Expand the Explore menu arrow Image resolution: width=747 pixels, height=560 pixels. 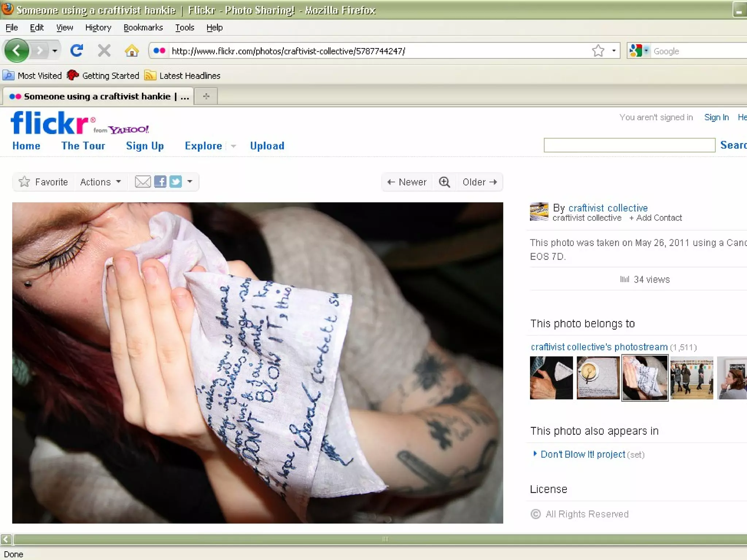(233, 146)
